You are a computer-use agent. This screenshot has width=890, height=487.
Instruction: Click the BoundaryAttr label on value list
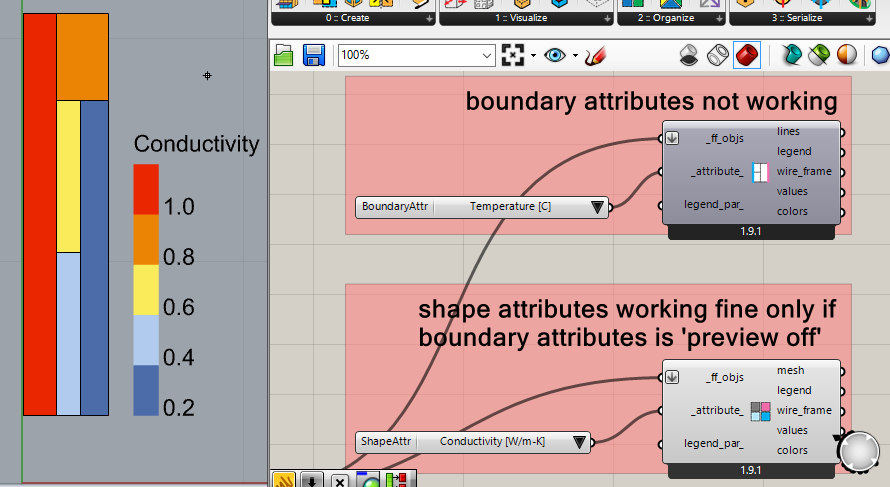(x=395, y=208)
